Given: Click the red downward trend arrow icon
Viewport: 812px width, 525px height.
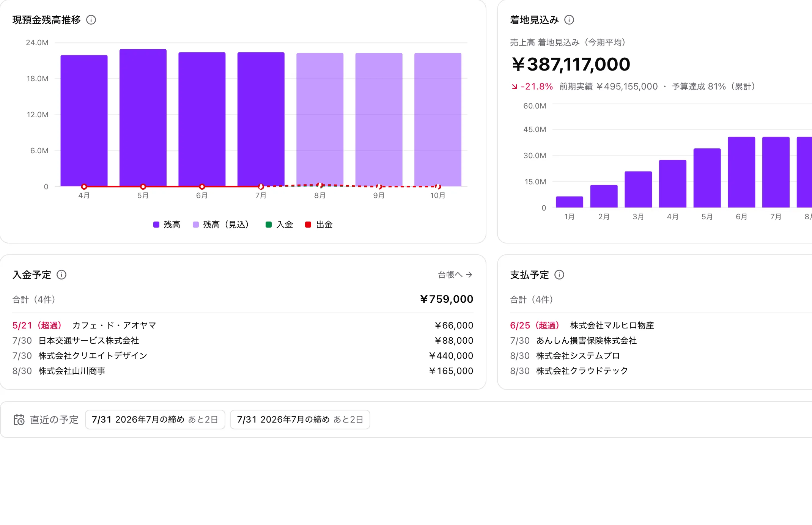Looking at the screenshot, I should [514, 86].
